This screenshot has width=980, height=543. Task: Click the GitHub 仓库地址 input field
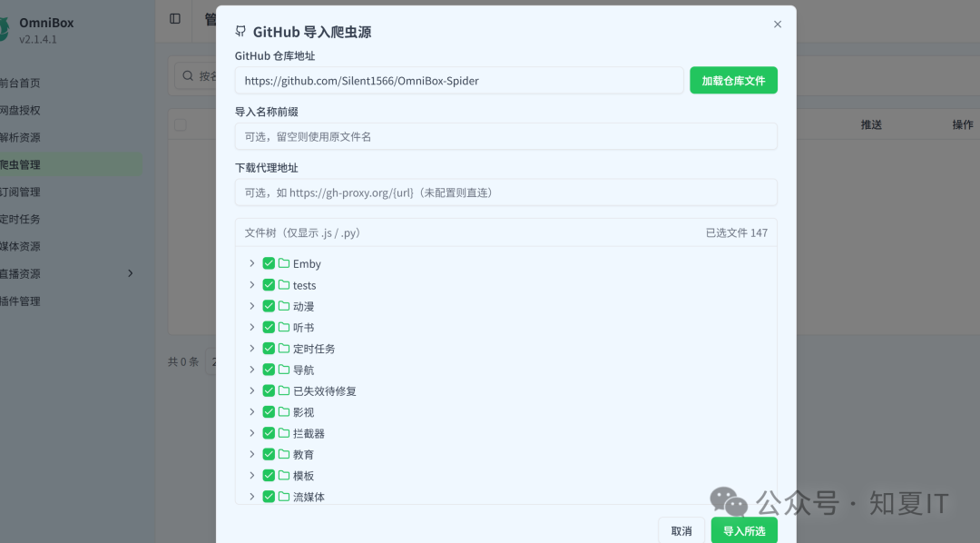[x=459, y=80]
